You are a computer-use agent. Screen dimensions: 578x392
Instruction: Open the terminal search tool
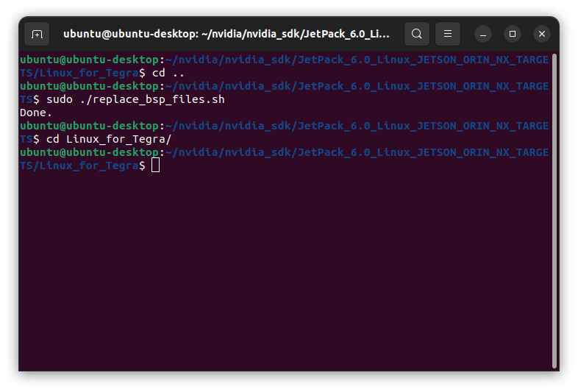tap(416, 34)
